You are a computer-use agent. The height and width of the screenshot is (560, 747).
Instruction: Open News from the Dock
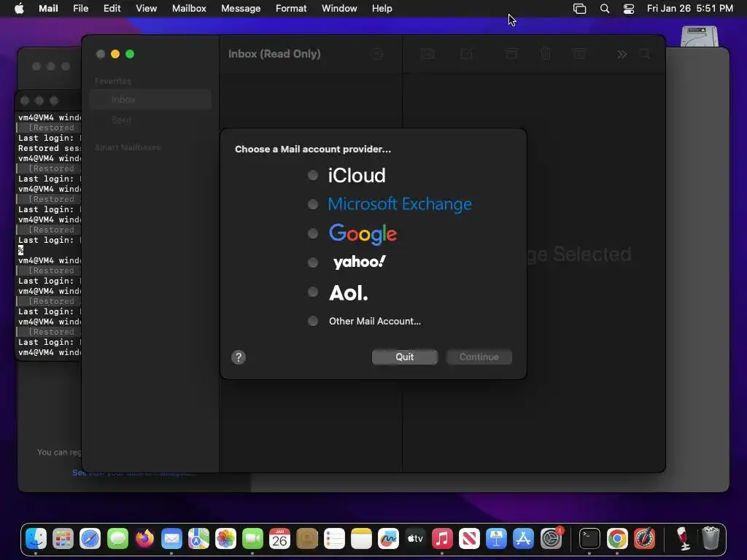click(469, 539)
